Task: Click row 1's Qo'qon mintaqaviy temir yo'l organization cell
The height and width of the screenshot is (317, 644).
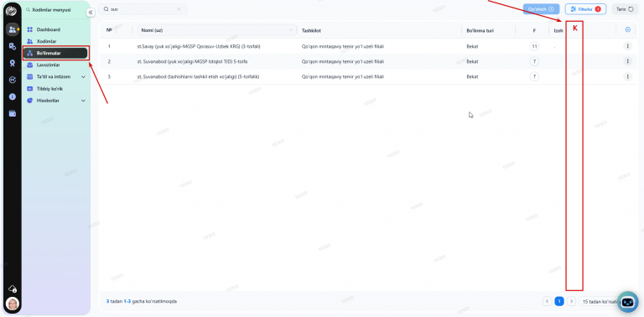Action: tap(342, 46)
